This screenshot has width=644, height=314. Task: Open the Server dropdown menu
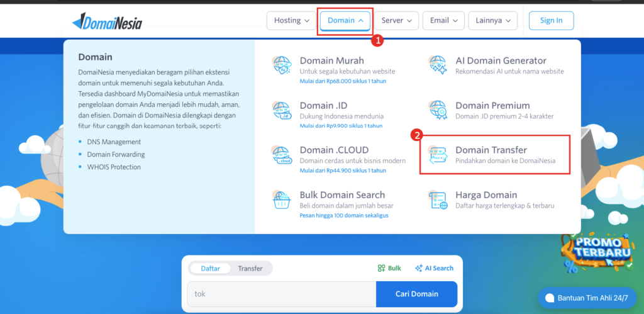click(x=396, y=21)
